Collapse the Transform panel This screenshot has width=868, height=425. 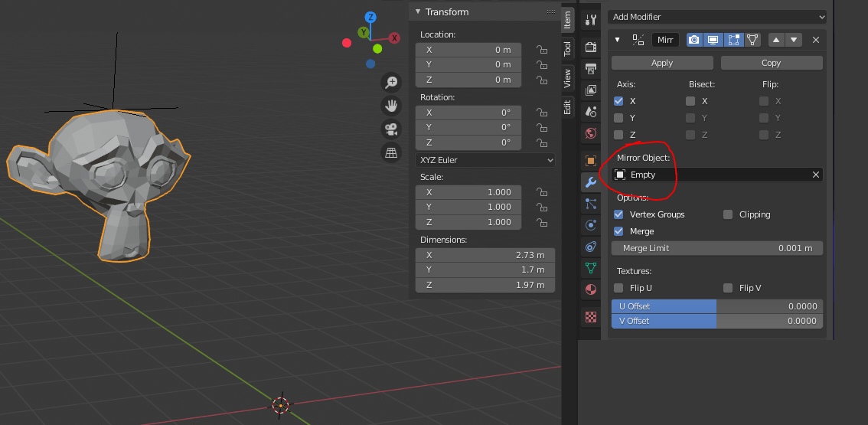(x=417, y=11)
